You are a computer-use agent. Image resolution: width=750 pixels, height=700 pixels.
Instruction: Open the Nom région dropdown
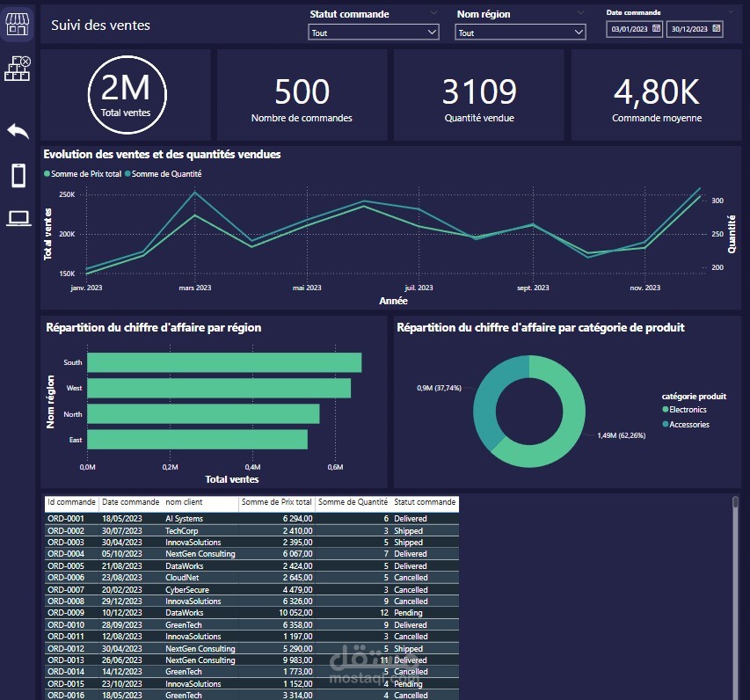pos(521,32)
